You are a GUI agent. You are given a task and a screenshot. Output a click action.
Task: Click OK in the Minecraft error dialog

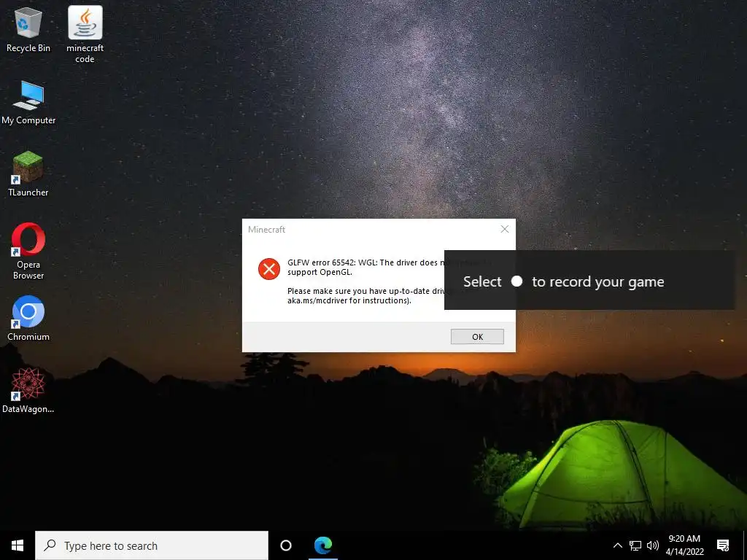tap(477, 337)
